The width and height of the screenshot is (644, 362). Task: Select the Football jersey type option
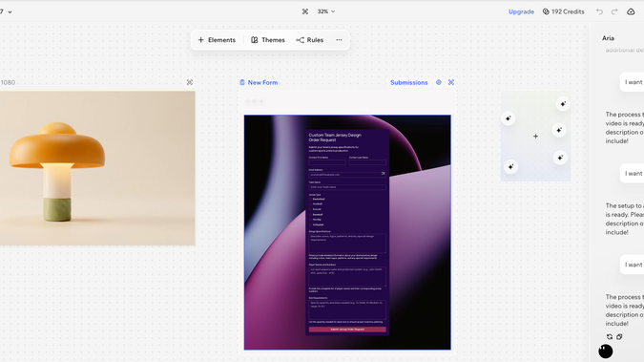point(316,204)
